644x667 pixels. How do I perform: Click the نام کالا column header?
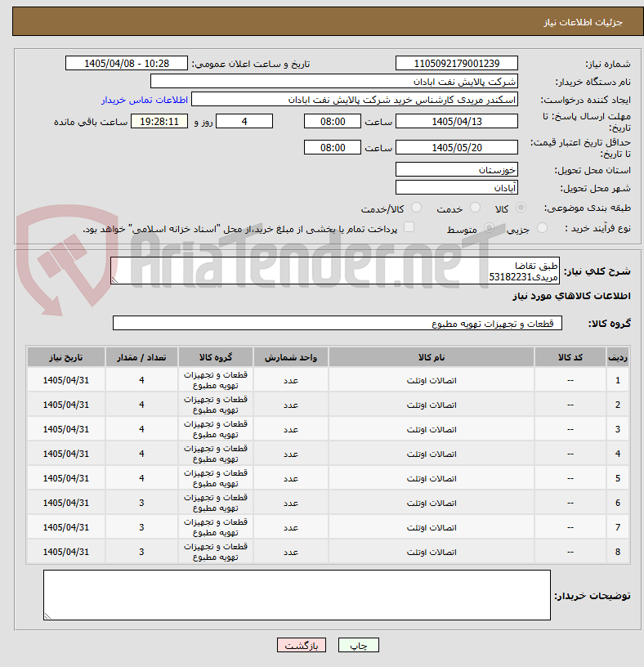pyautogui.click(x=432, y=357)
